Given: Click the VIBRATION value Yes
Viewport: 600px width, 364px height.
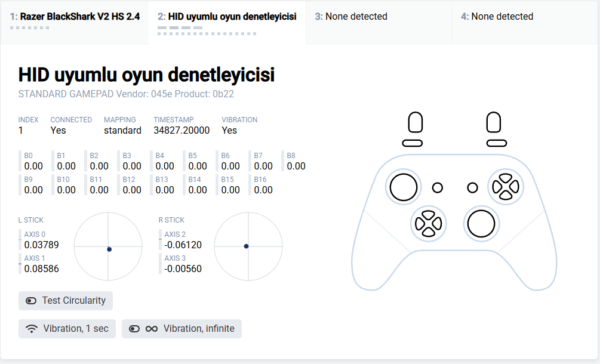Looking at the screenshot, I should 229,130.
